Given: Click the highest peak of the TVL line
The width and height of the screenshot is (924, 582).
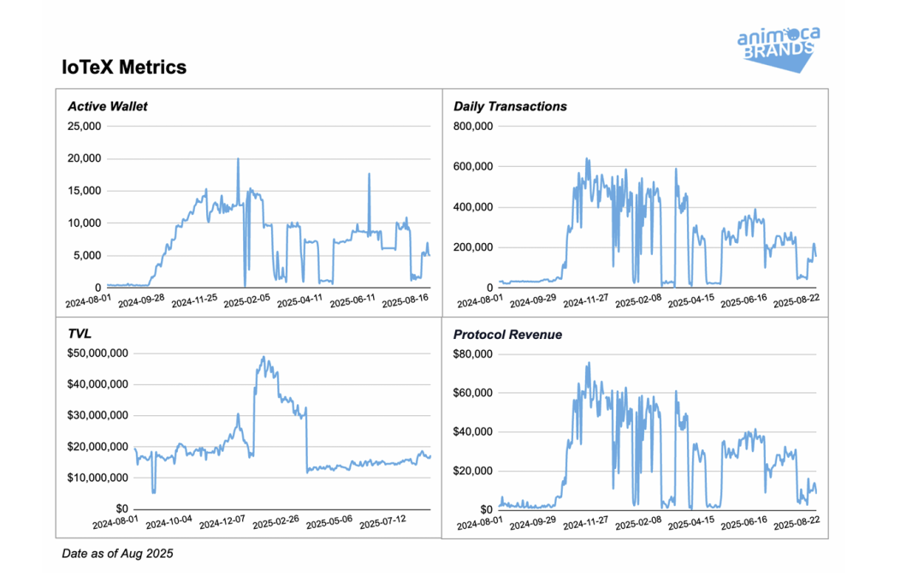Looking at the screenshot, I should (264, 357).
